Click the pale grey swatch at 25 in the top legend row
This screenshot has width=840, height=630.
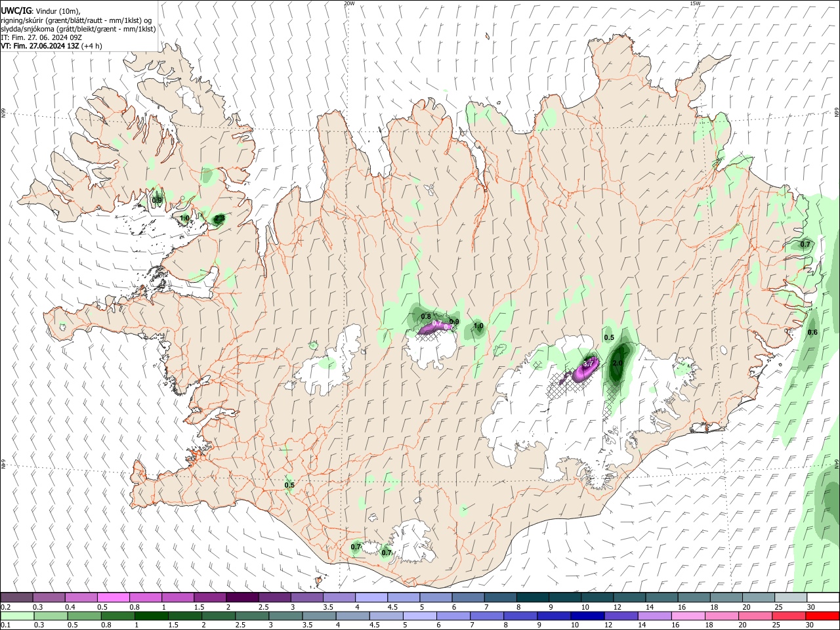(791, 598)
